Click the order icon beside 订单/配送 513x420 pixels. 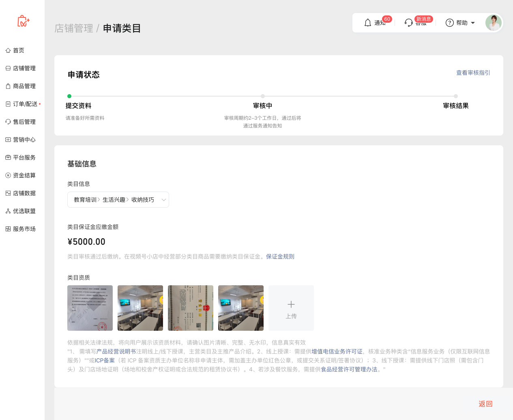coord(8,104)
